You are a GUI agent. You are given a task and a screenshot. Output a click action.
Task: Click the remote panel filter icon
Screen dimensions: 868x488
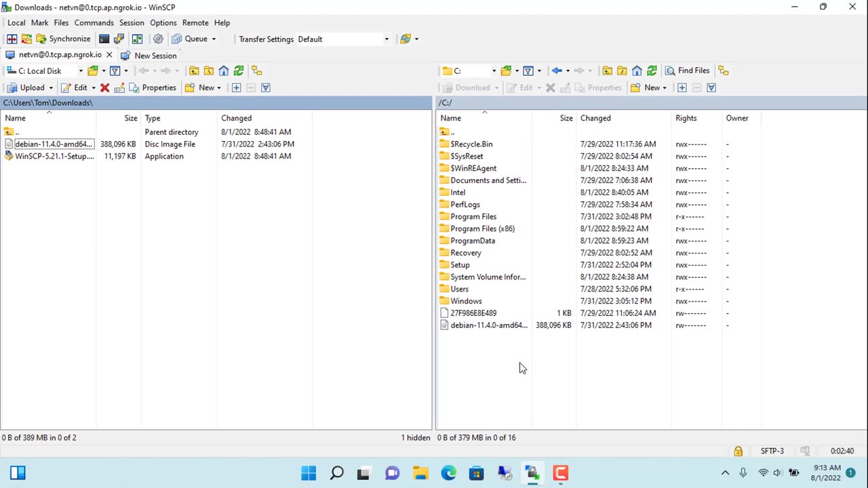[528, 70]
